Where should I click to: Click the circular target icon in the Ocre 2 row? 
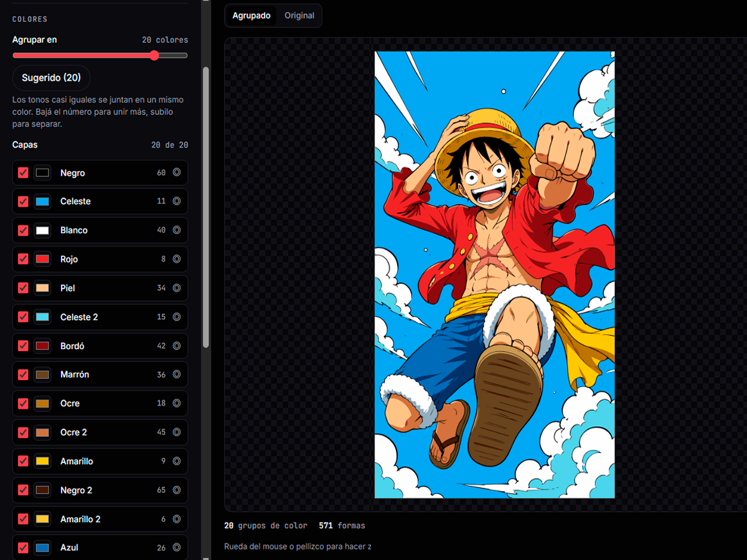click(177, 432)
